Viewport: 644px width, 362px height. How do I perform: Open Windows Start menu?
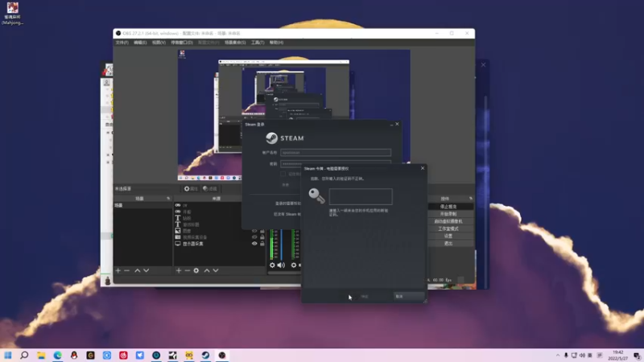click(x=8, y=355)
